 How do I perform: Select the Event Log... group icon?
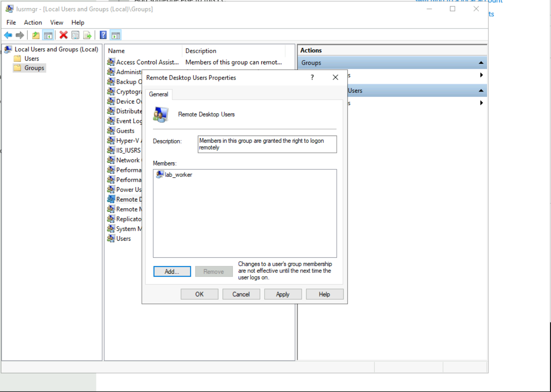111,121
